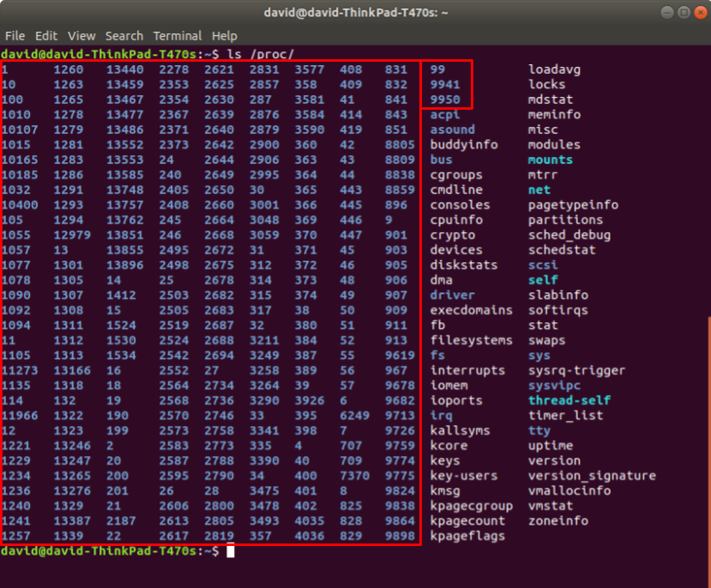Click the cursor block at the bottom prompt
The height and width of the screenshot is (588, 711).
pos(231,551)
